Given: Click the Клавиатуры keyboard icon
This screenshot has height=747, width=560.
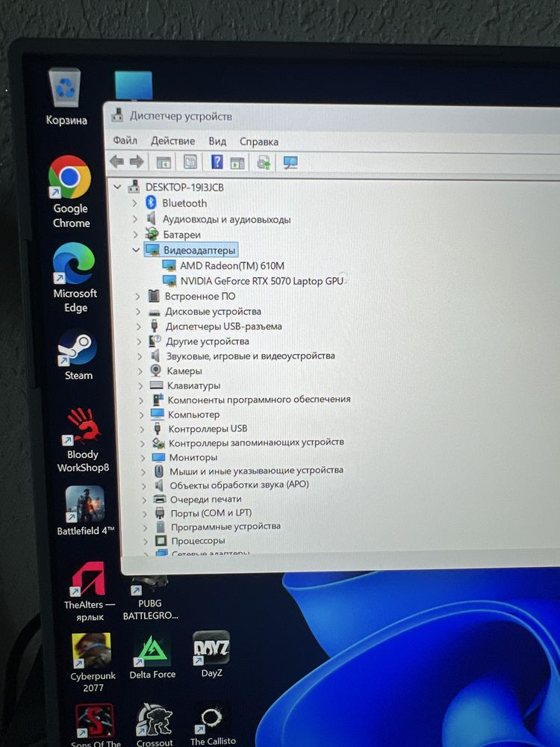Looking at the screenshot, I should tap(156, 385).
